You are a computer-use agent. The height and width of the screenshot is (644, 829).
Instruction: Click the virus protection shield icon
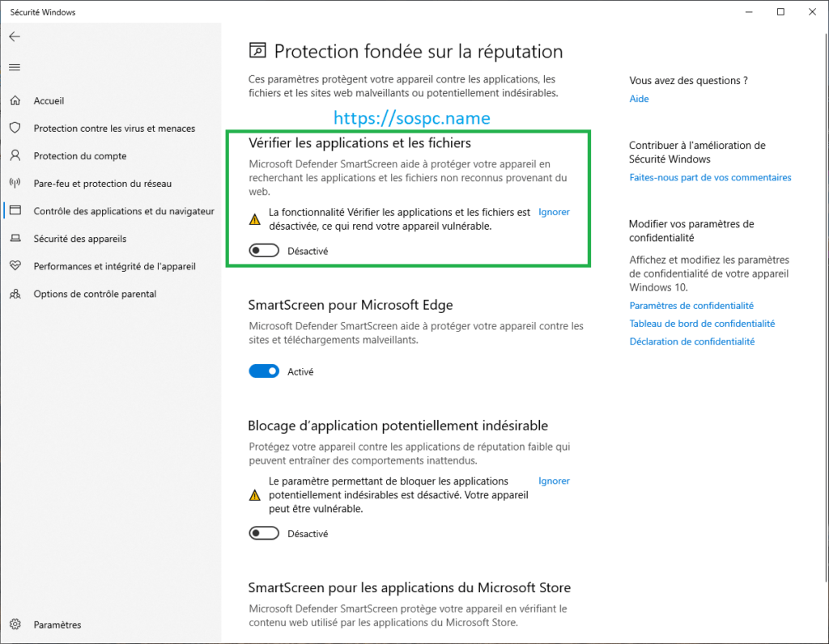click(15, 129)
